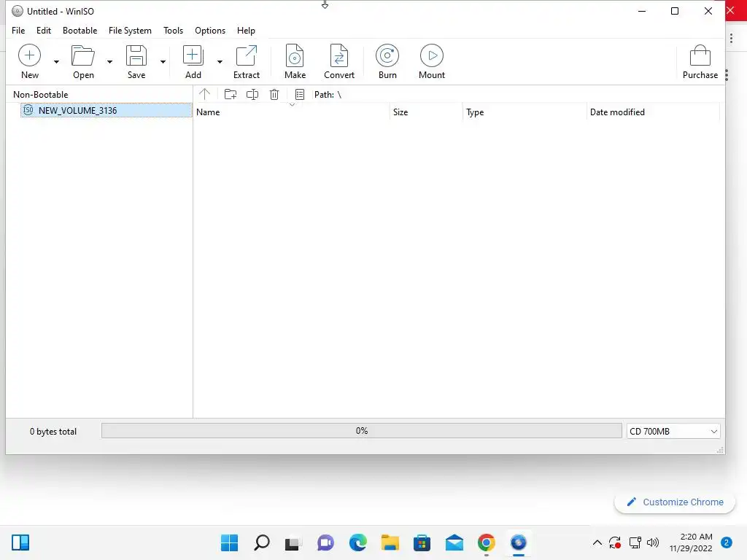
Task: Click the 0 bytes total status text
Action: point(53,432)
